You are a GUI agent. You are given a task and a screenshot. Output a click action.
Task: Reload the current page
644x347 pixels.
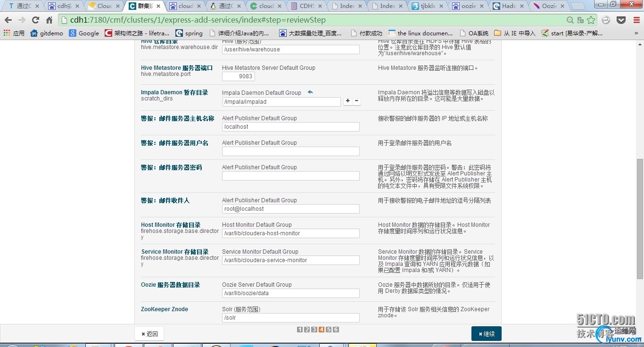[x=35, y=20]
